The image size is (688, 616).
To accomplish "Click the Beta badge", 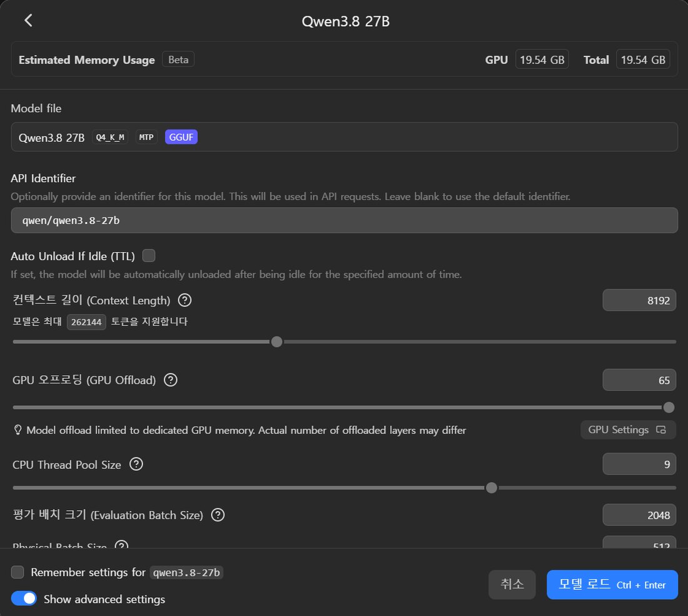I will point(178,59).
